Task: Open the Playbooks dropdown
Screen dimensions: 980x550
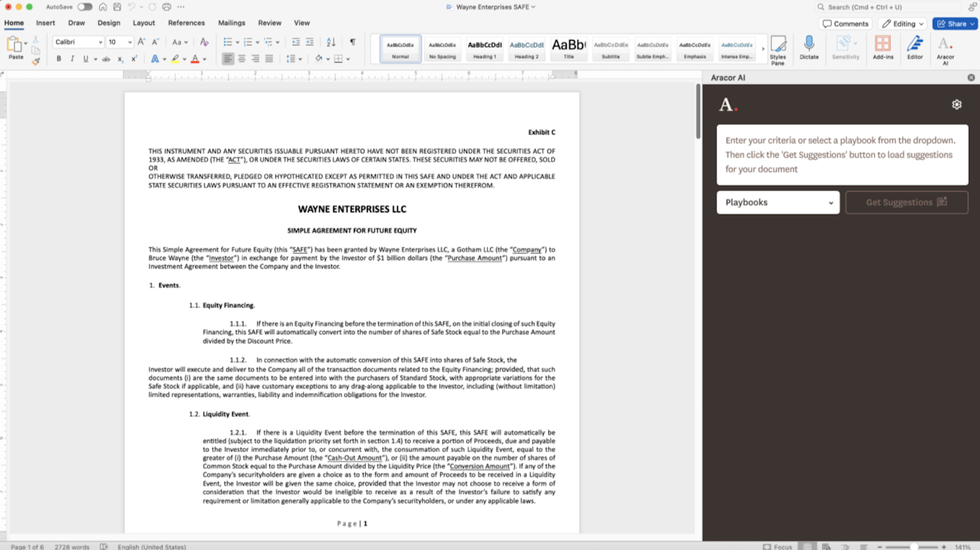Action: click(x=777, y=202)
